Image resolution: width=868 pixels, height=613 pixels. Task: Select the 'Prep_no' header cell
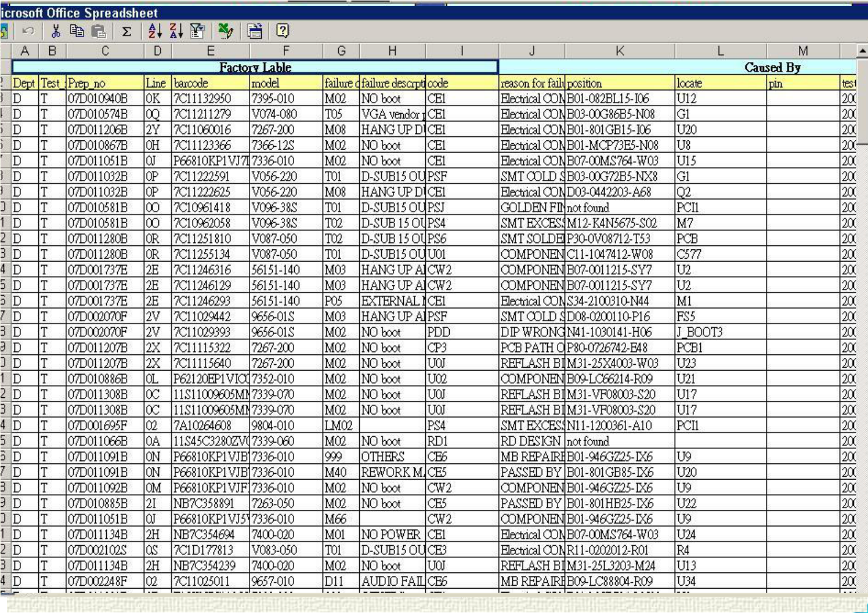tap(105, 83)
